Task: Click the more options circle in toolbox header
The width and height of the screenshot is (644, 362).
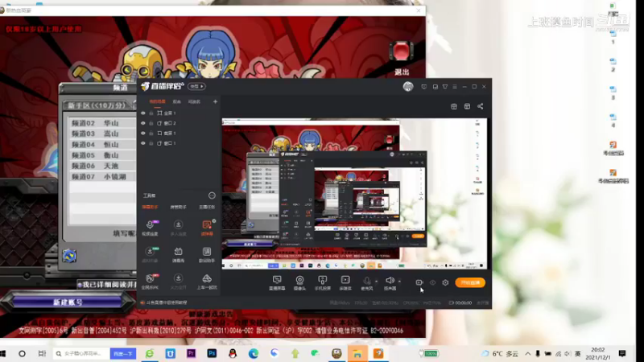Action: coord(212,195)
